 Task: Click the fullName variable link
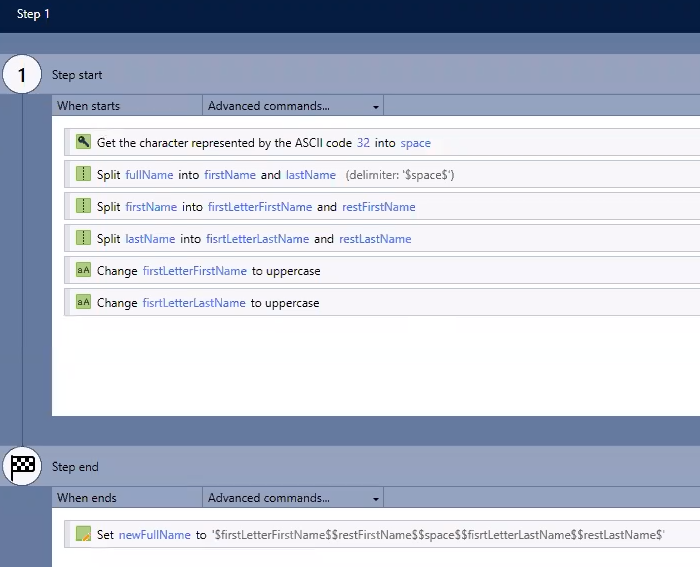point(149,175)
